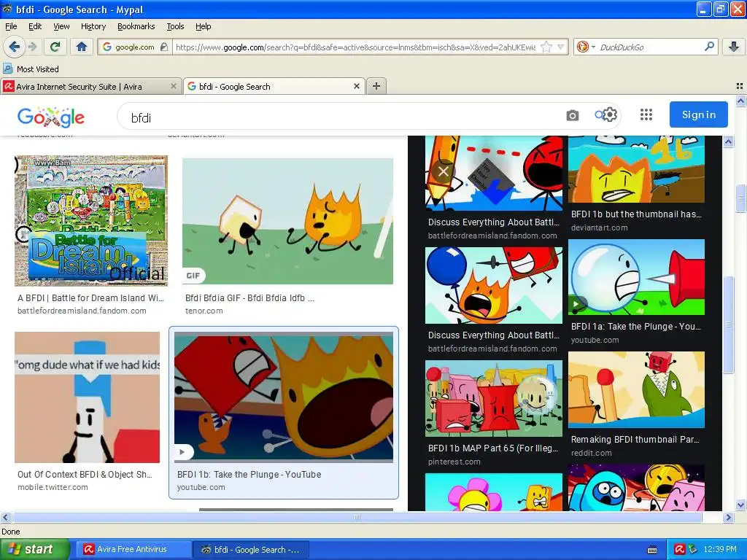Click the horizontal scrollbar right arrow

pyautogui.click(x=728, y=517)
